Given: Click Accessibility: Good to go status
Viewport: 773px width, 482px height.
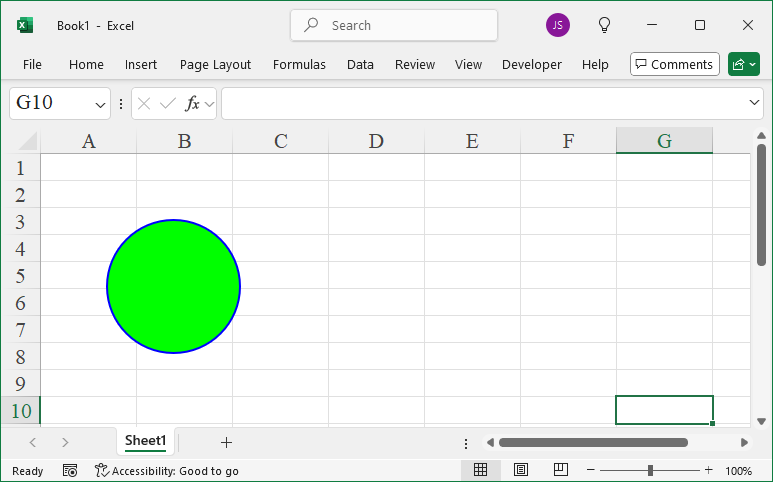Looking at the screenshot, I should [167, 470].
